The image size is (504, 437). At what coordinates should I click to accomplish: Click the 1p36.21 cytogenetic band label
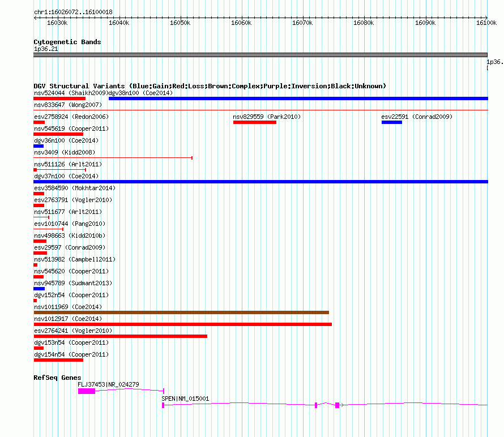pyautogui.click(x=46, y=49)
